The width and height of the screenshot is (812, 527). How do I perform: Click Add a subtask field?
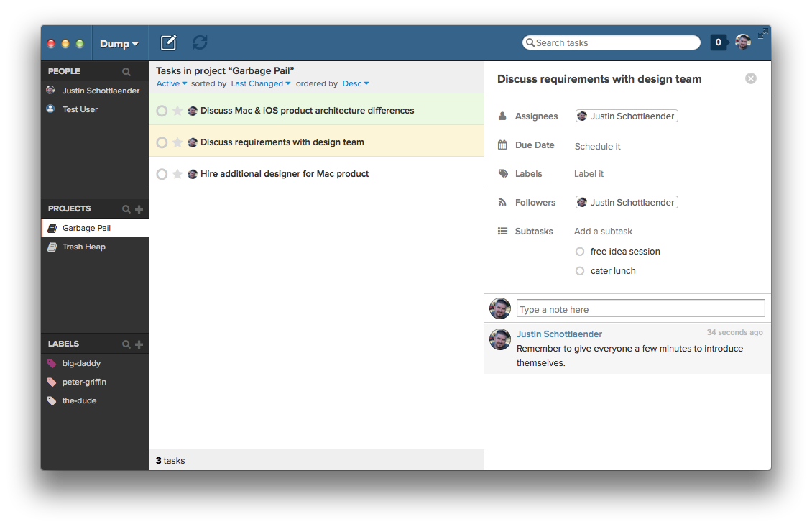point(603,231)
